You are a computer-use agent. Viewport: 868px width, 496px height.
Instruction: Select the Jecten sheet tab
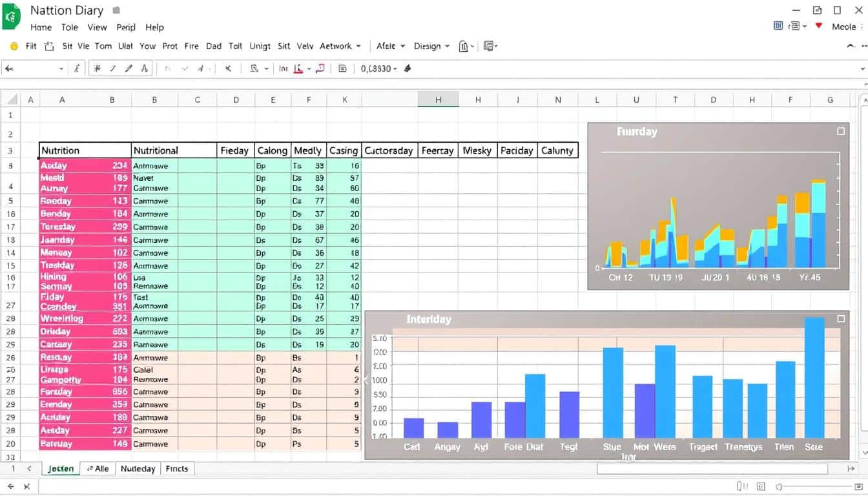point(61,469)
